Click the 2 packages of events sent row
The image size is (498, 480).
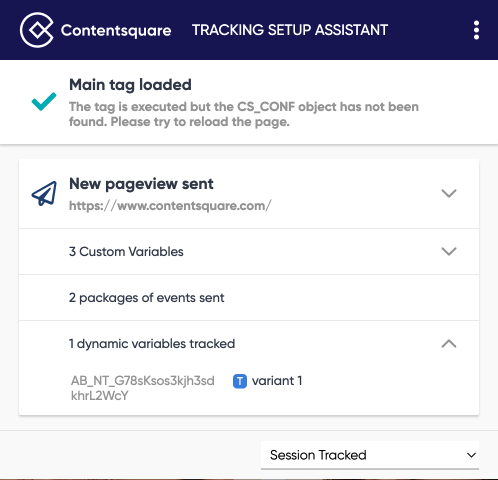point(249,298)
